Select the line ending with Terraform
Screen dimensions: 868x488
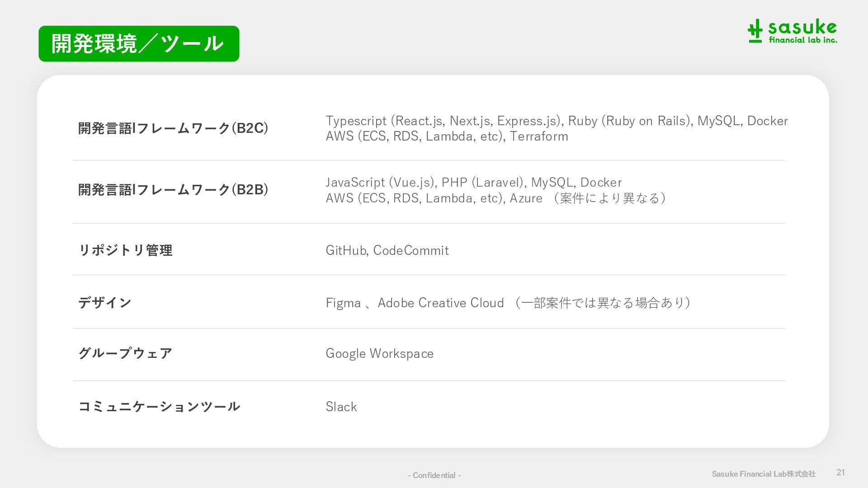pos(447,136)
